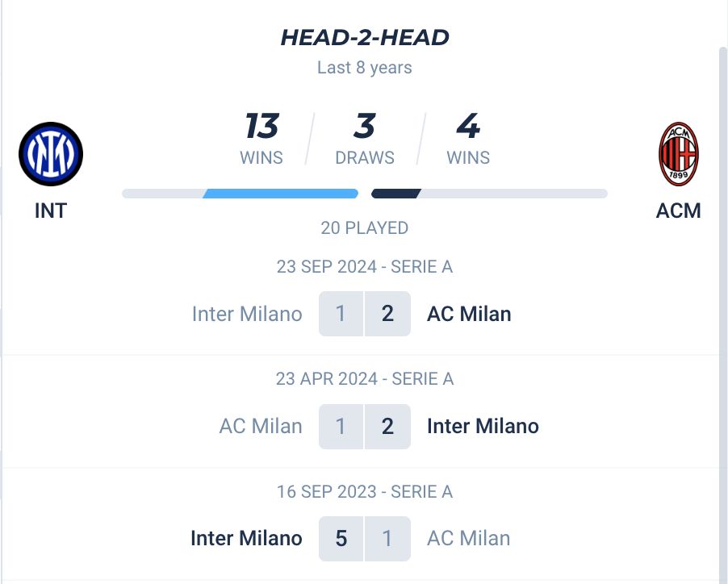Click the blue Inter wins progress bar

(280, 194)
